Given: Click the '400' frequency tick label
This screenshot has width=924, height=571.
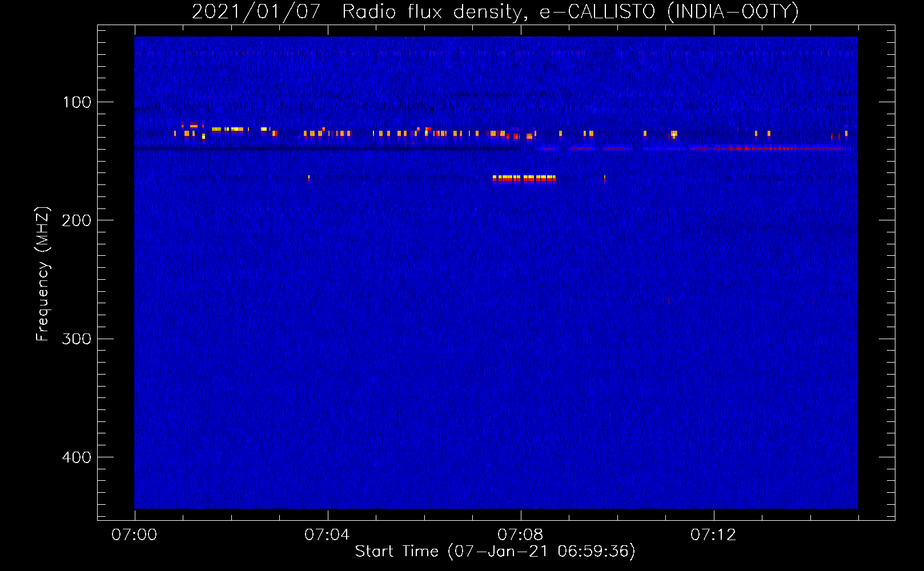Looking at the screenshot, I should click(x=77, y=457).
